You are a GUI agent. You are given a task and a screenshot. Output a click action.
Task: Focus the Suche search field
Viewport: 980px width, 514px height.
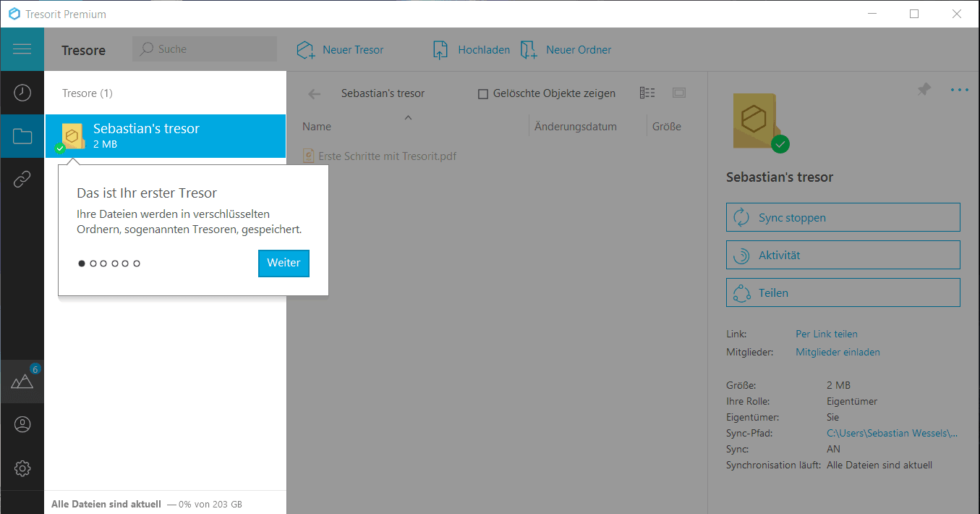pyautogui.click(x=205, y=49)
